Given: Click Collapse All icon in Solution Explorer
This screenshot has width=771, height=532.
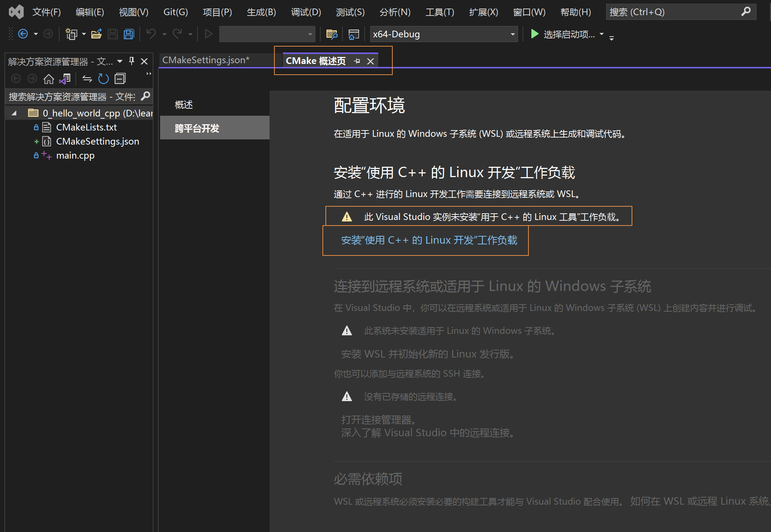Looking at the screenshot, I should (120, 79).
